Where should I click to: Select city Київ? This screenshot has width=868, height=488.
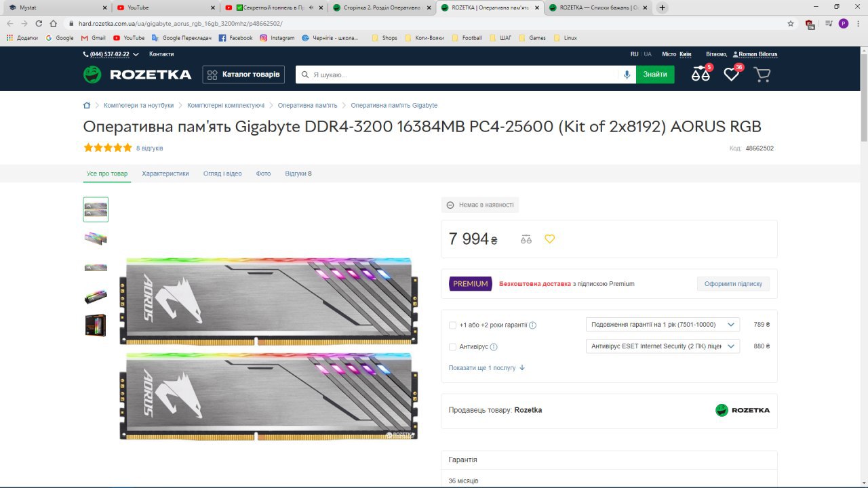(x=685, y=54)
